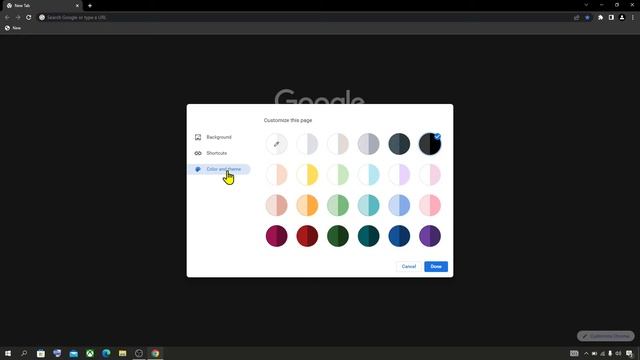
Task: Choose the dark red theme swatch
Action: pyautogui.click(x=307, y=236)
